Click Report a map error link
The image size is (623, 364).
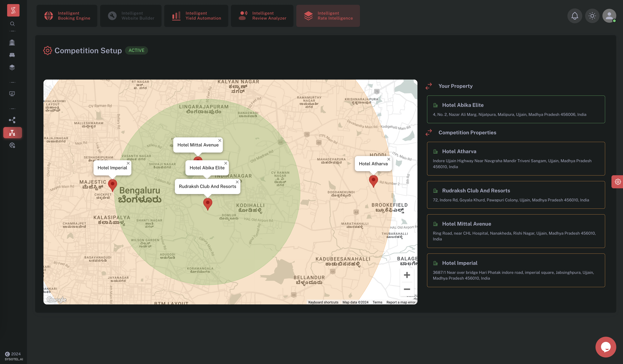(x=401, y=302)
